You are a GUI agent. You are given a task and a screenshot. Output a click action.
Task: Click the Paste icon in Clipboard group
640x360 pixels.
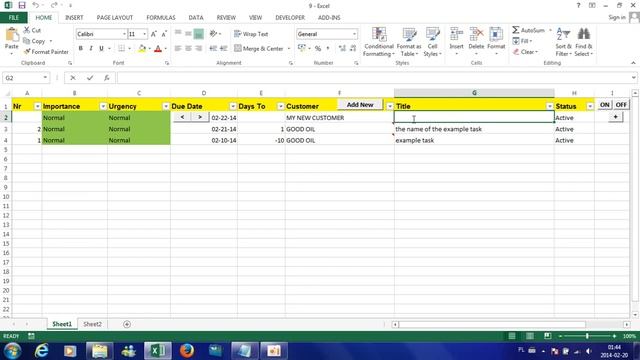12,35
